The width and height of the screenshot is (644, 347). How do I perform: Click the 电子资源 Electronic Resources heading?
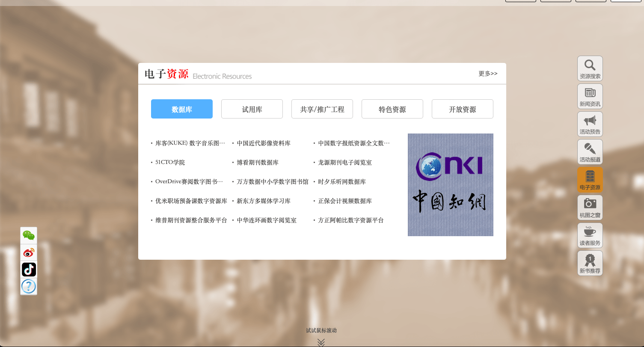point(198,74)
